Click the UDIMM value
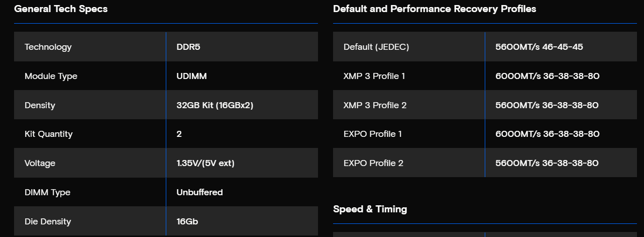644x237 pixels. click(191, 76)
